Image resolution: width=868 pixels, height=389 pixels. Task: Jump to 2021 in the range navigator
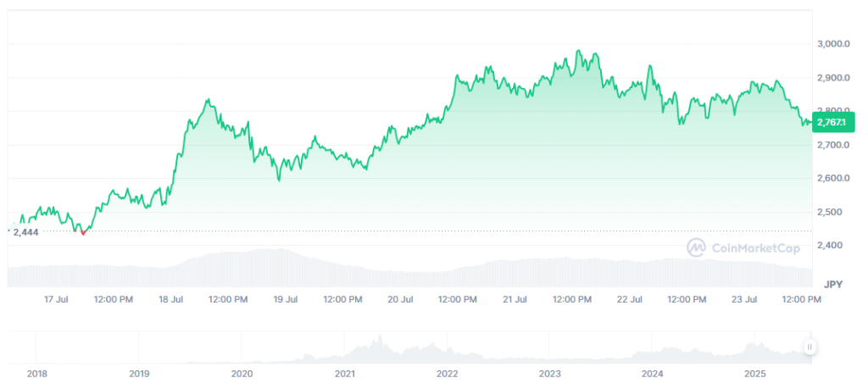[x=345, y=373]
